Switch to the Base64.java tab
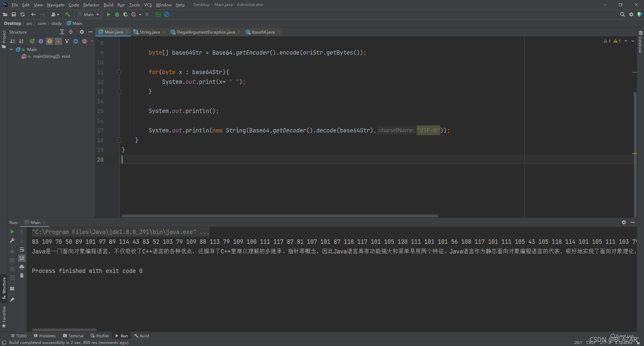This screenshot has height=346, width=644. click(263, 32)
